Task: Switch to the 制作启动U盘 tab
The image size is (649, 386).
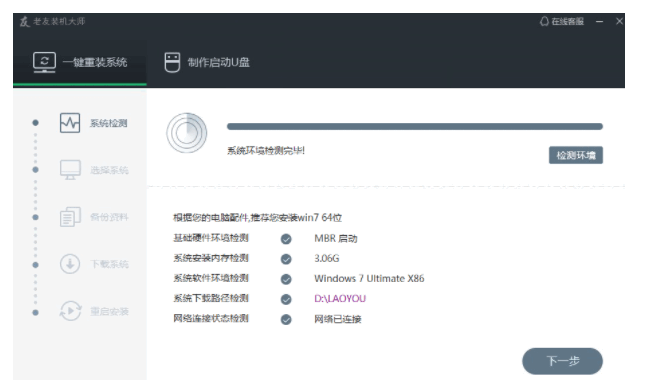Action: click(x=207, y=62)
